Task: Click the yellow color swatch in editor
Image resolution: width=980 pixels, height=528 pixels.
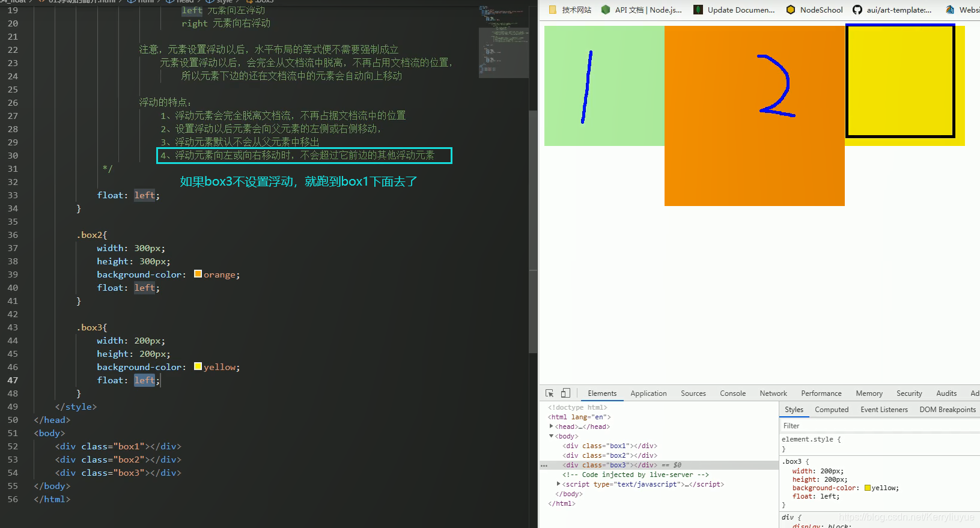Action: click(x=198, y=366)
